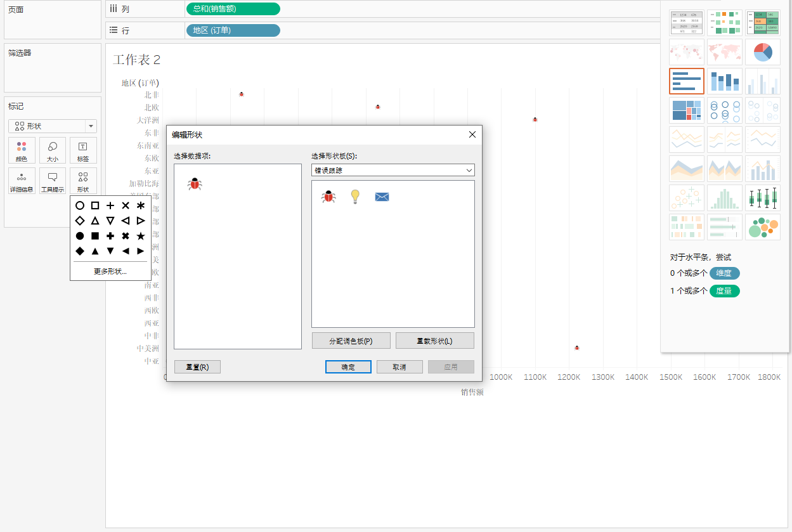Pick the filled star shape

click(141, 236)
